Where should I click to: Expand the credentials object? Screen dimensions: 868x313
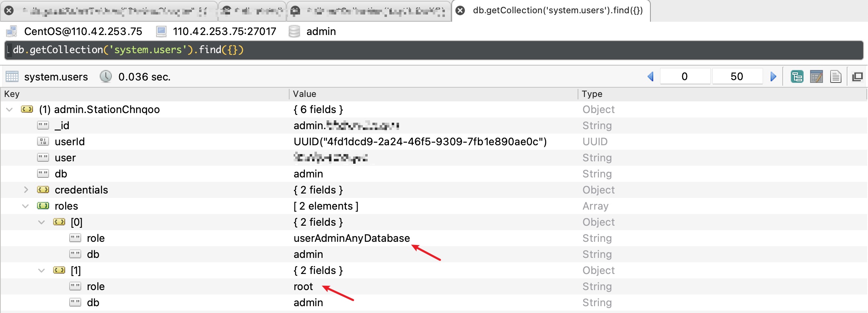tap(26, 189)
